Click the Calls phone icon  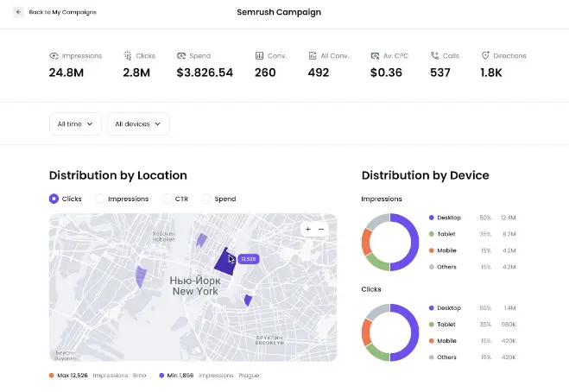434,56
